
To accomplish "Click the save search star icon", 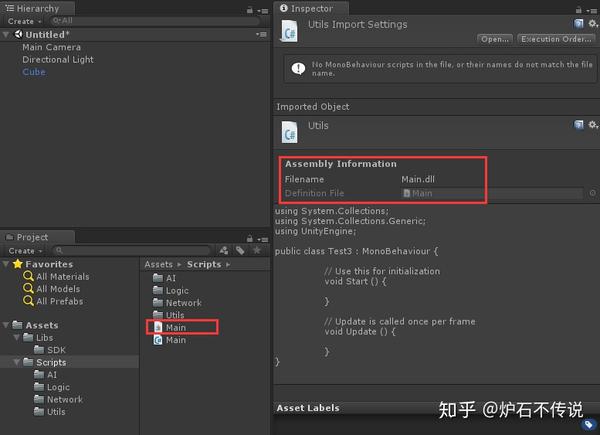I will (257, 250).
